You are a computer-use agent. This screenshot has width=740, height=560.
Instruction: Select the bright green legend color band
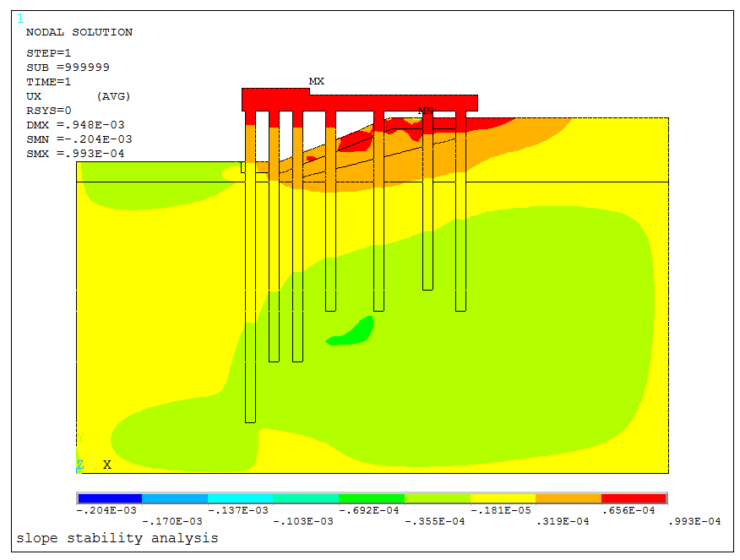[372, 498]
